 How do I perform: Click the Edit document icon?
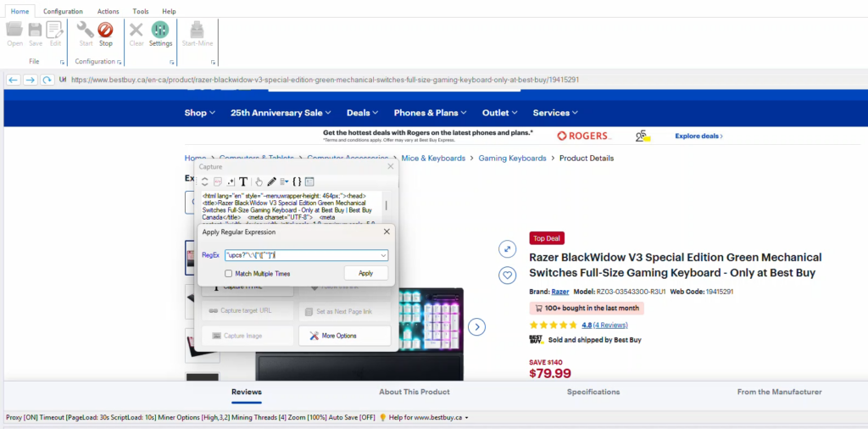tap(55, 30)
